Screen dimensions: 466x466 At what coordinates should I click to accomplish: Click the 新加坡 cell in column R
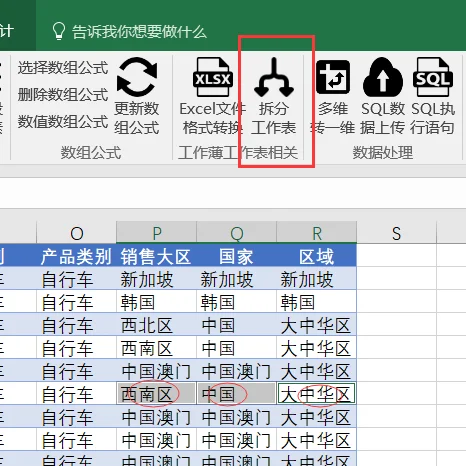pos(316,279)
